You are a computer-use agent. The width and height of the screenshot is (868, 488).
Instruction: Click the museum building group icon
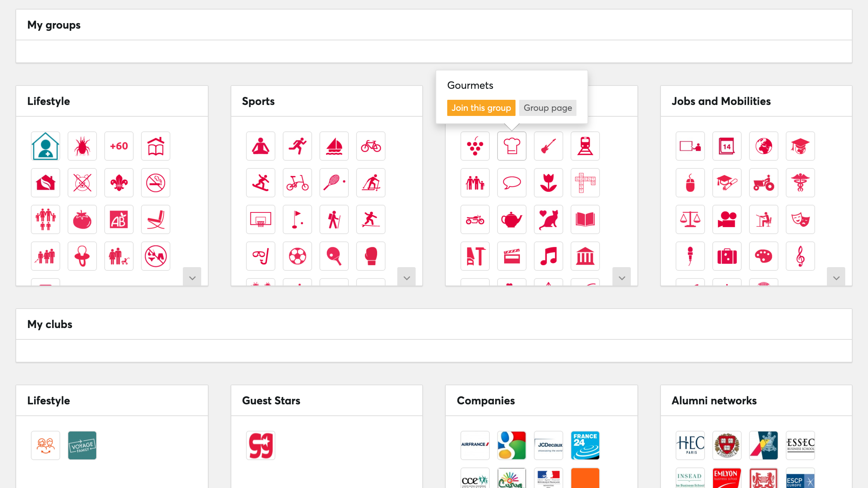pyautogui.click(x=585, y=256)
